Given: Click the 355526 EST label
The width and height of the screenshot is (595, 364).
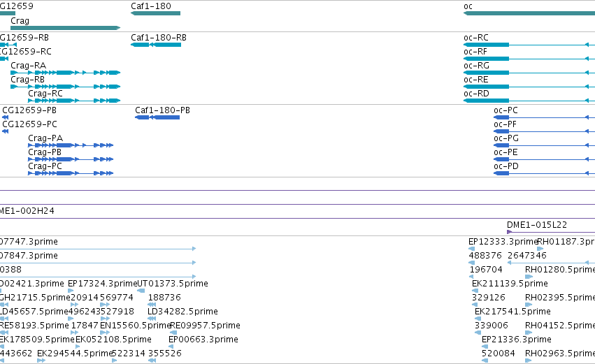Looking at the screenshot, I should coord(165,354).
